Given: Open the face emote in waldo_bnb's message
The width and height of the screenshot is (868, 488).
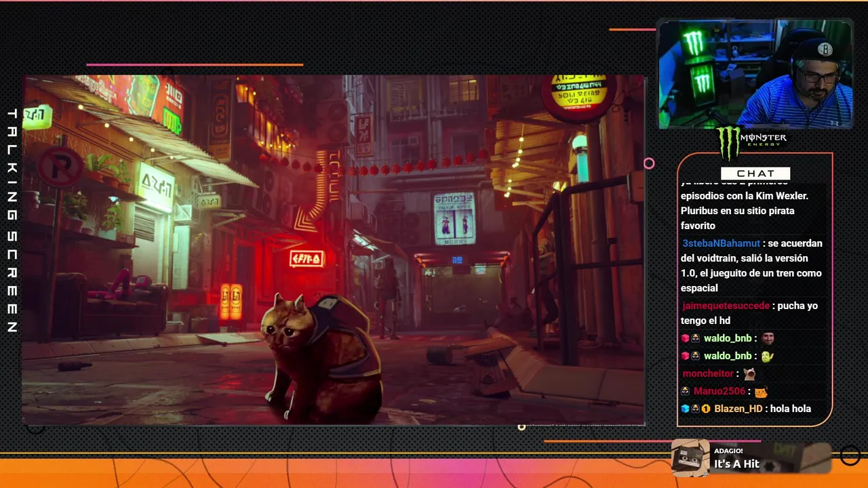Looking at the screenshot, I should pyautogui.click(x=767, y=338).
